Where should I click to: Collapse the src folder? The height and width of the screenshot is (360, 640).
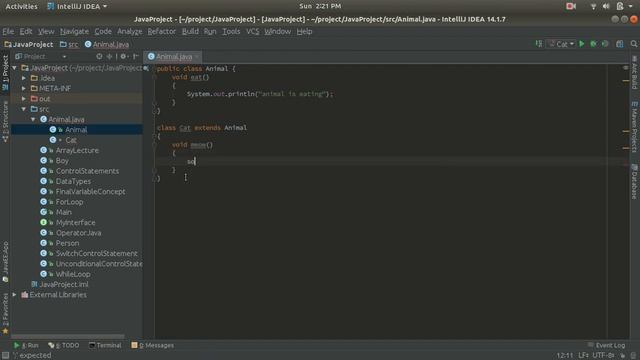pos(24,109)
